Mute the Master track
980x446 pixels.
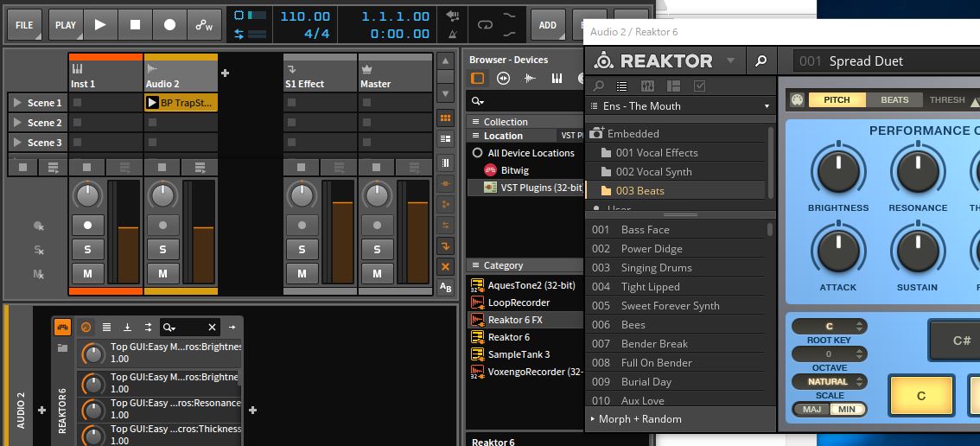tap(377, 273)
